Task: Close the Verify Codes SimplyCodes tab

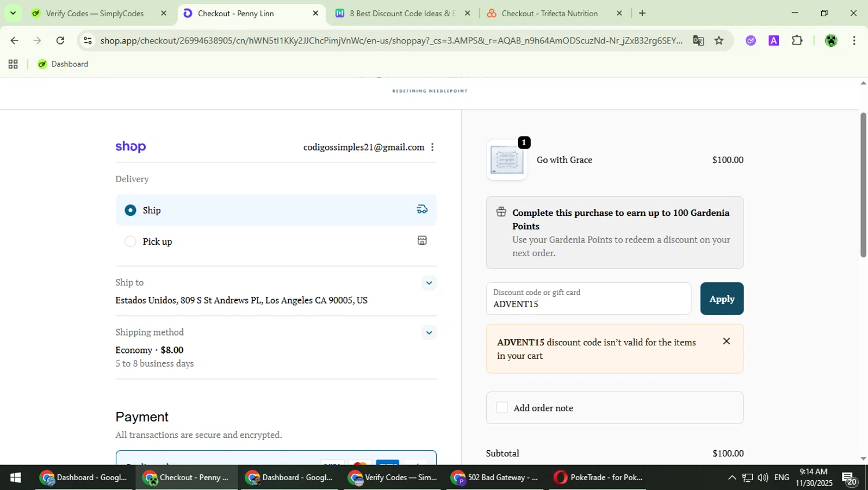Action: (x=164, y=13)
